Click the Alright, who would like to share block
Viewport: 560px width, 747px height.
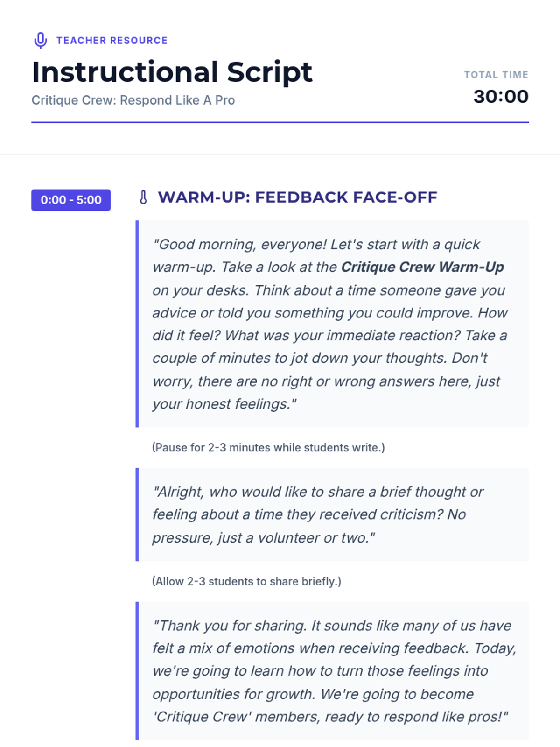[x=332, y=514]
